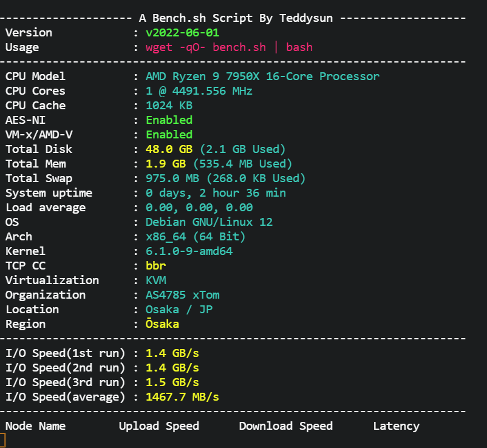Click the 'Total Swap' label
487x448 pixels.
coord(39,178)
